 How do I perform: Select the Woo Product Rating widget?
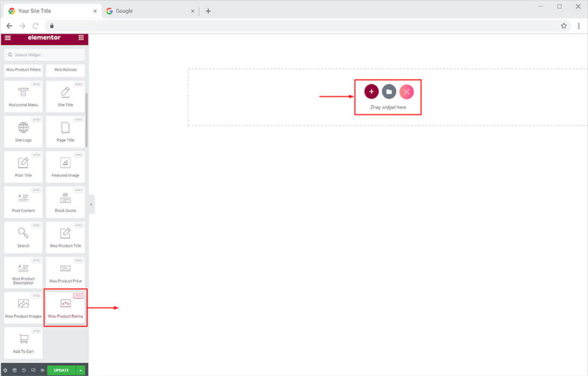tap(65, 308)
